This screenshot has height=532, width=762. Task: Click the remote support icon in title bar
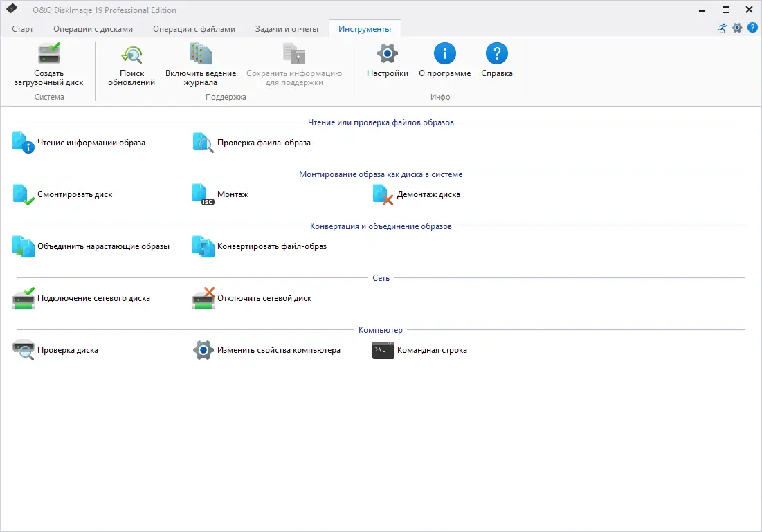(x=721, y=28)
